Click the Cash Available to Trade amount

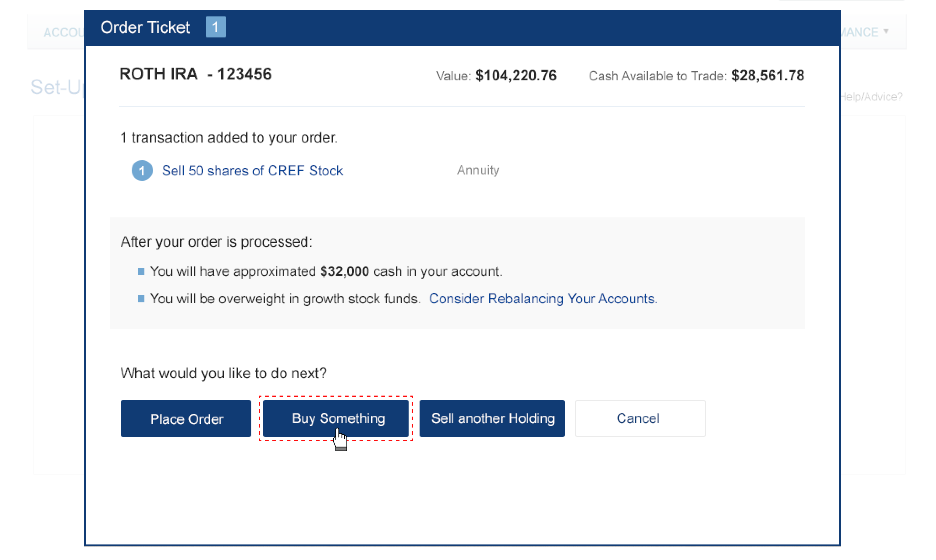(767, 76)
